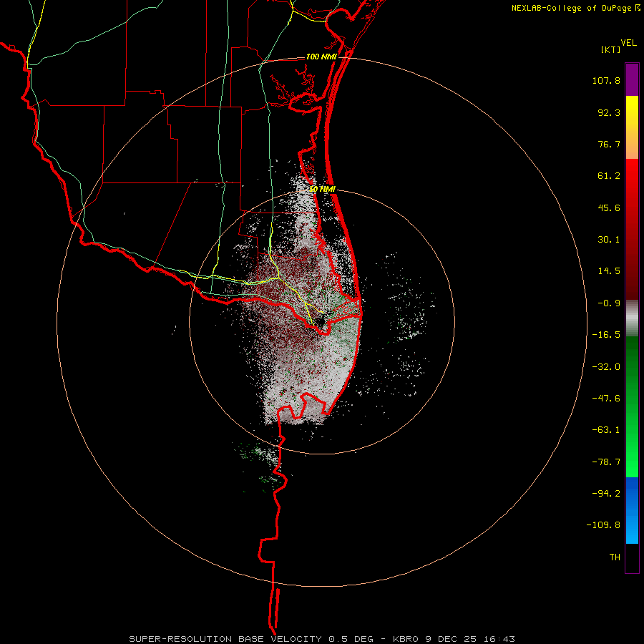Pick the blue segment of the velocity bar
The width and height of the screenshot is (644, 644).
click(632, 510)
